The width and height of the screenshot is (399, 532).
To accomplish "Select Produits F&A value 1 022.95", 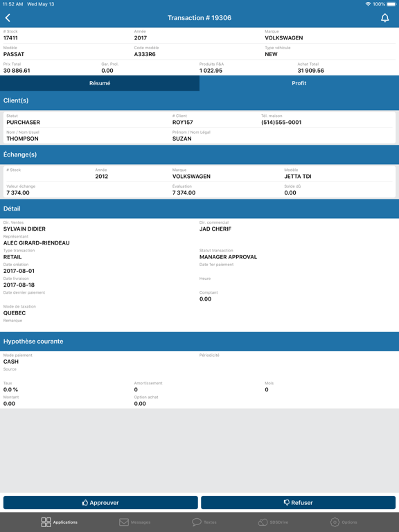I will 211,71.
